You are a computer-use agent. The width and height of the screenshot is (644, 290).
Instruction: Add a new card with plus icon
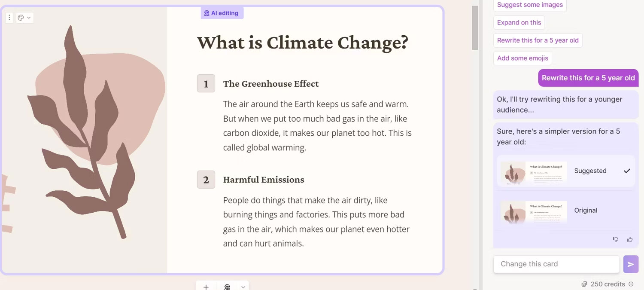click(206, 287)
